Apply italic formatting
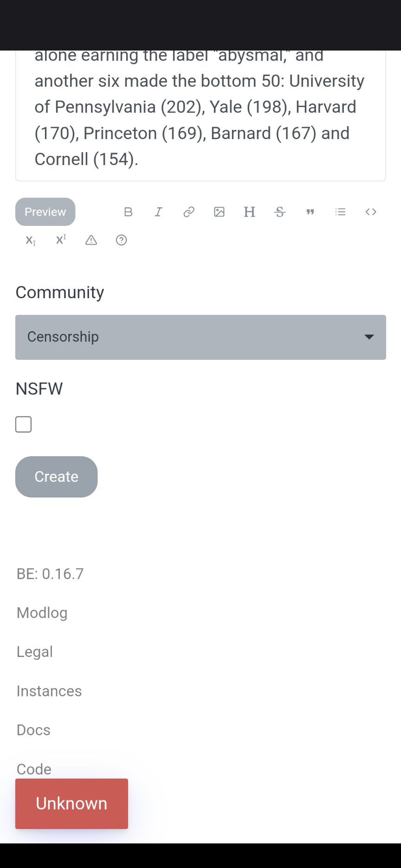 pyautogui.click(x=158, y=212)
